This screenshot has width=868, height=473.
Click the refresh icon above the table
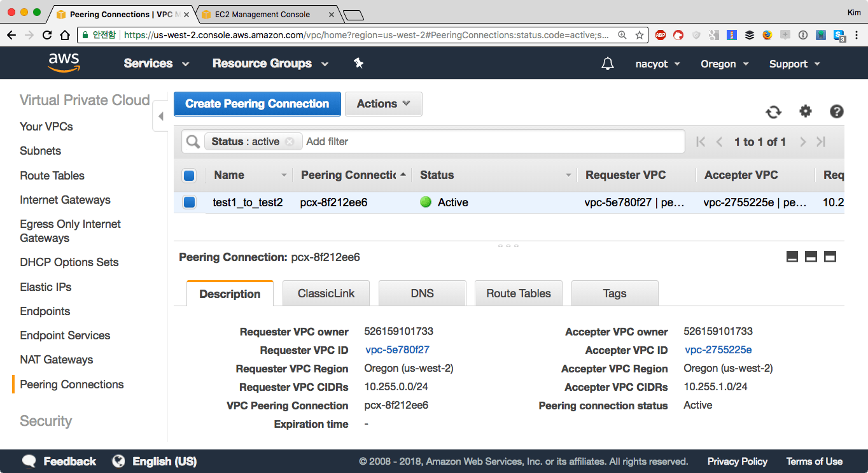tap(773, 112)
